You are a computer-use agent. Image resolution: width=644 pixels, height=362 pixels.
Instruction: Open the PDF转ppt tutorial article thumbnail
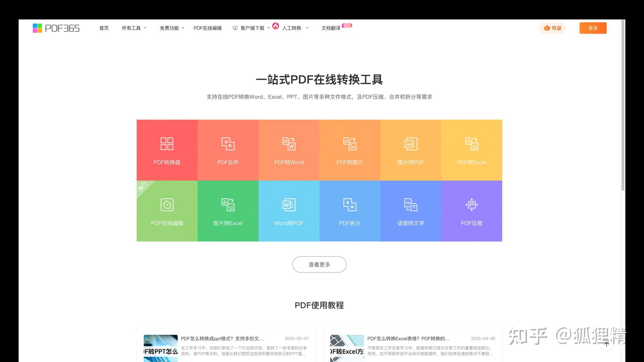tap(160, 348)
